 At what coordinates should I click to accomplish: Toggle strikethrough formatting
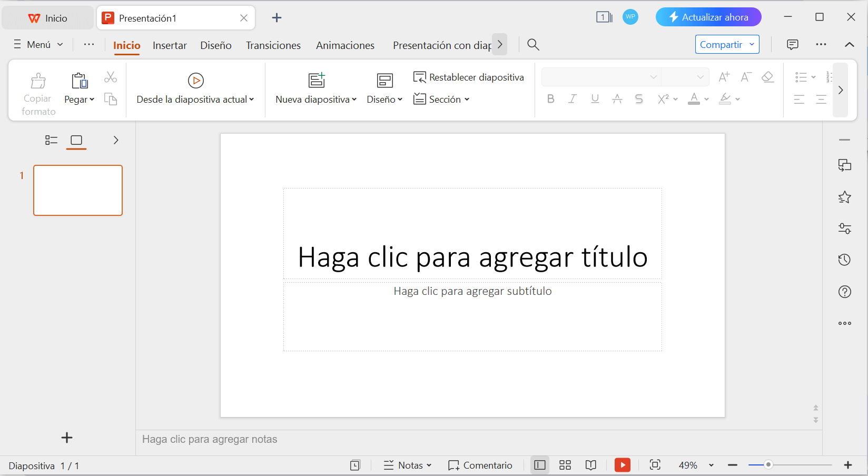[617, 98]
